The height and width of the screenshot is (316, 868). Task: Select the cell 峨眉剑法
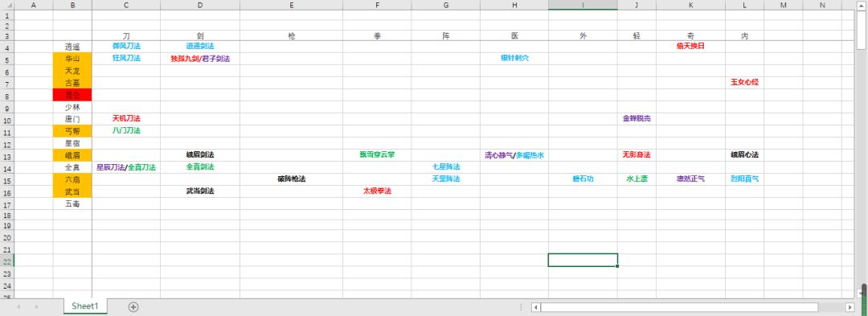click(200, 155)
